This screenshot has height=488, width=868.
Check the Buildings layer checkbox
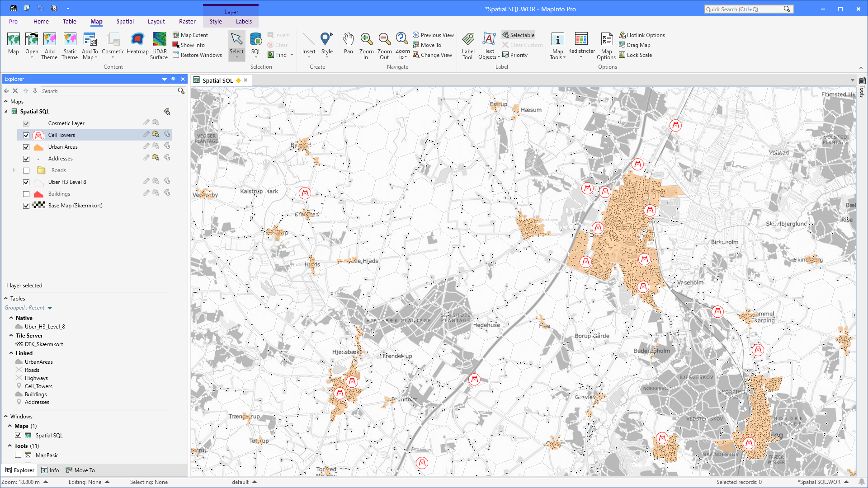click(x=26, y=194)
